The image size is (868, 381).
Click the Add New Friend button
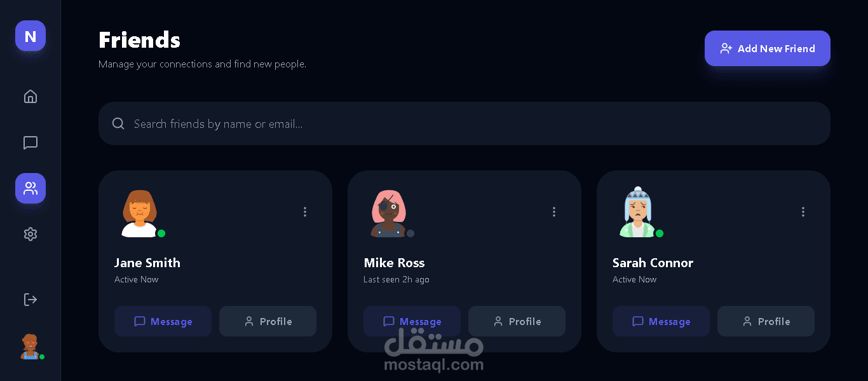click(768, 48)
